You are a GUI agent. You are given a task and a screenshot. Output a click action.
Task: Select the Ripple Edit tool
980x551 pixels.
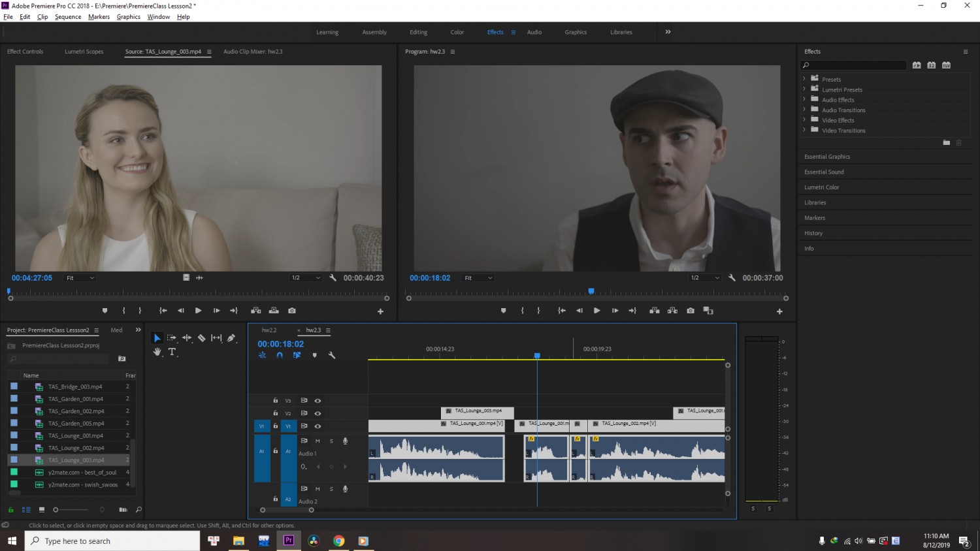(187, 338)
